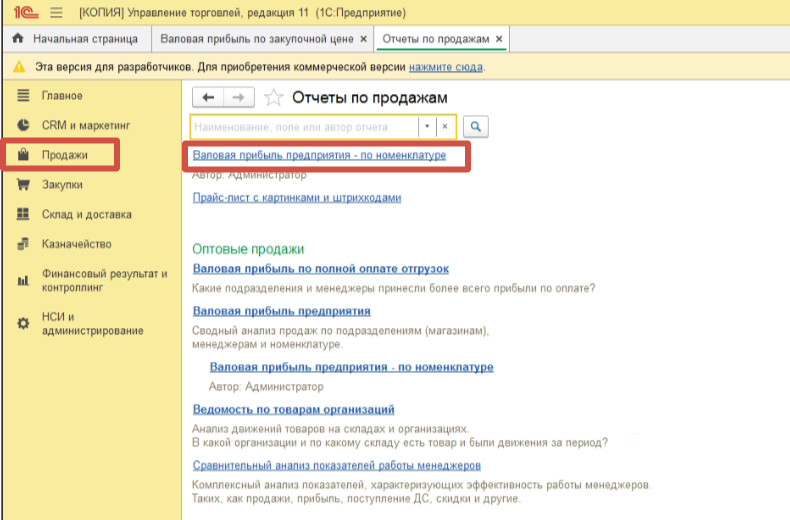The image size is (790, 520).
Task: Click description starting 'Какие подразделения и менеджеры'
Action: tap(393, 288)
